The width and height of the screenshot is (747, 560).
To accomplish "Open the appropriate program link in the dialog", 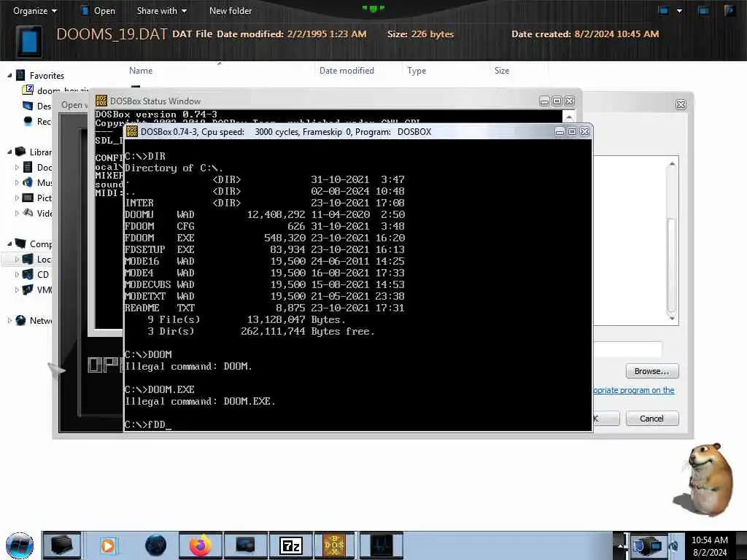I will coord(634,390).
